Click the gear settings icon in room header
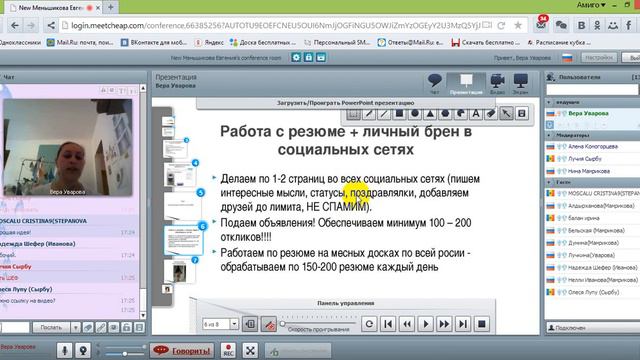The image size is (640, 360). [x=296, y=58]
